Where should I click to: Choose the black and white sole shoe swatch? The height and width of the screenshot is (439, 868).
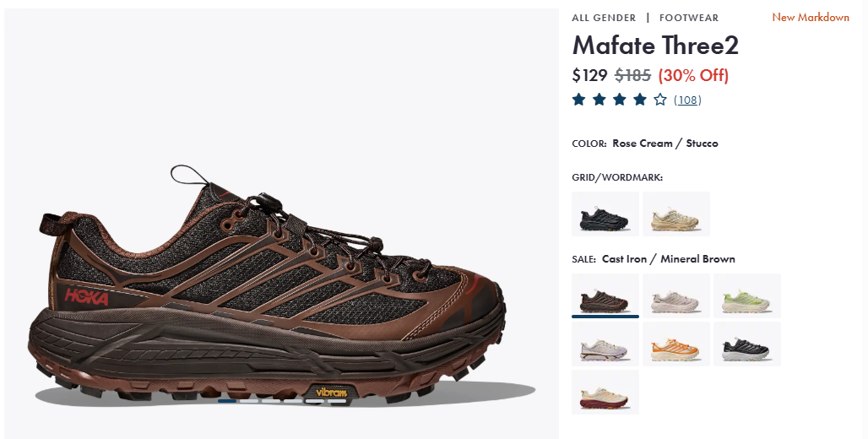point(746,344)
